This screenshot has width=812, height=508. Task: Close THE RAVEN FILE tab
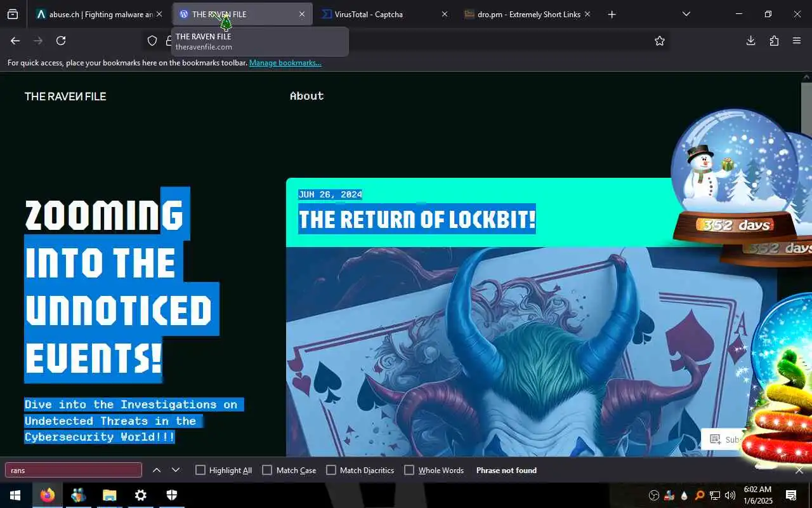click(x=302, y=14)
